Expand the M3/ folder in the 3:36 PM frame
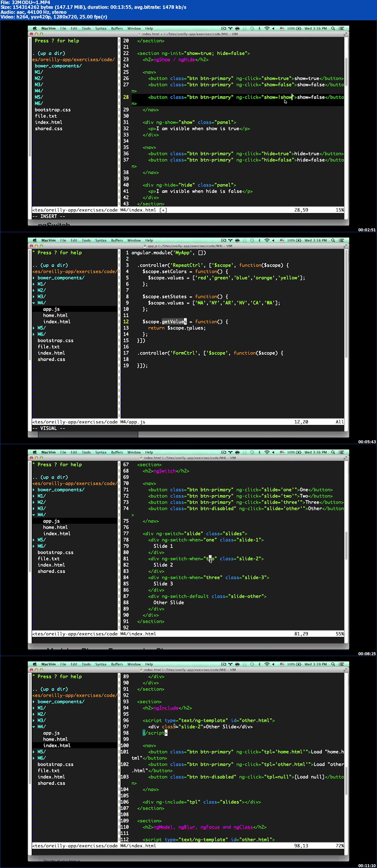 (x=34, y=509)
